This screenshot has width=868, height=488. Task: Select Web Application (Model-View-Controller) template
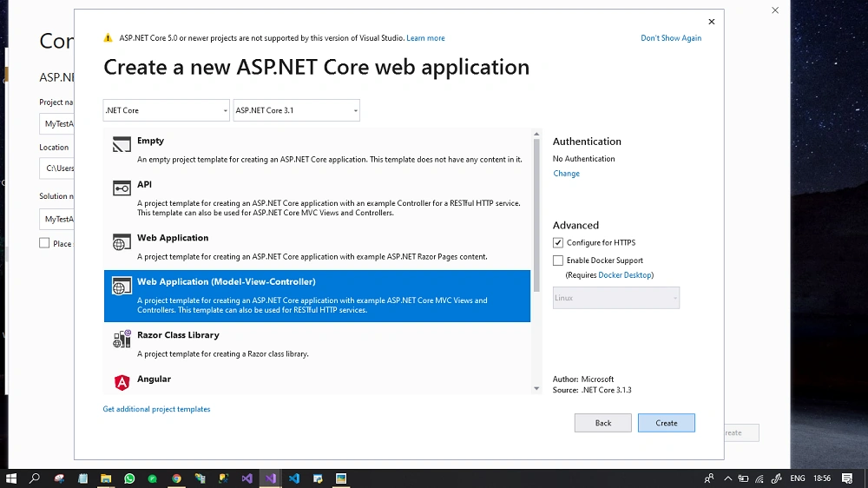coord(317,296)
